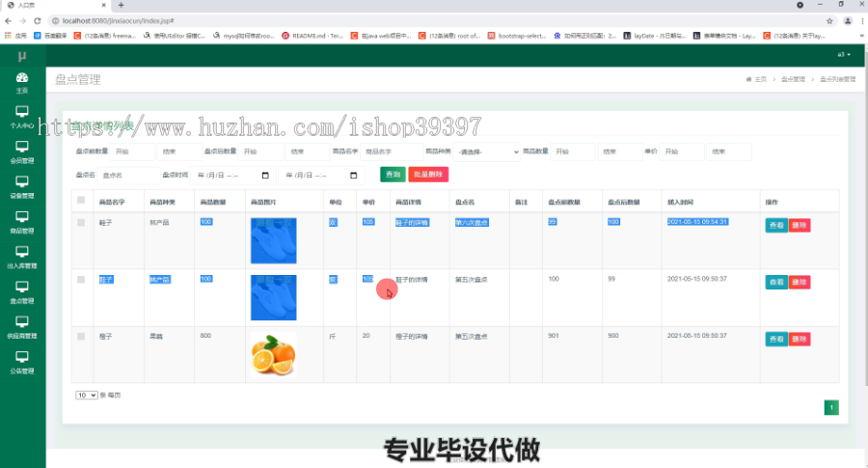Open the 主页 dashboard sidebar icon
The image size is (868, 468).
coord(22,83)
